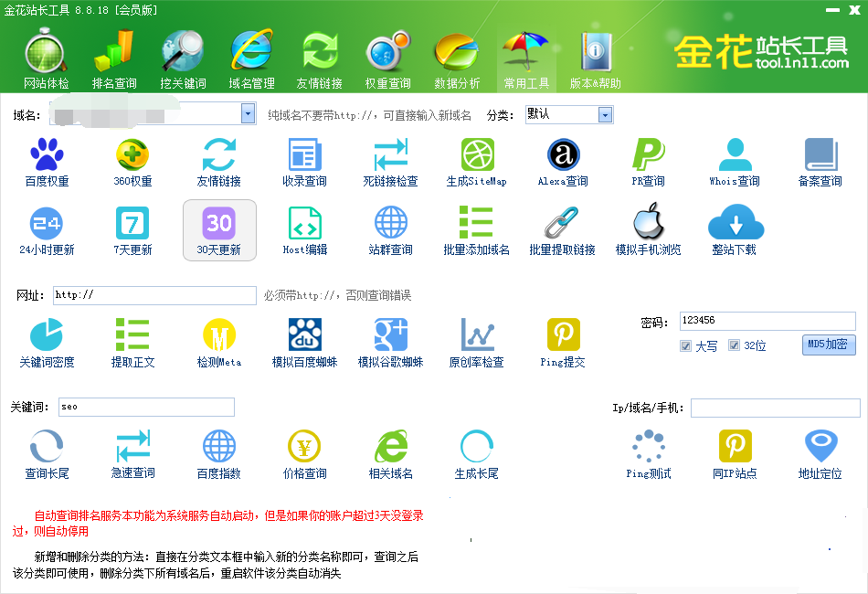This screenshot has height=594, width=868.
Task: Open Whois查询 tool
Action: click(735, 162)
